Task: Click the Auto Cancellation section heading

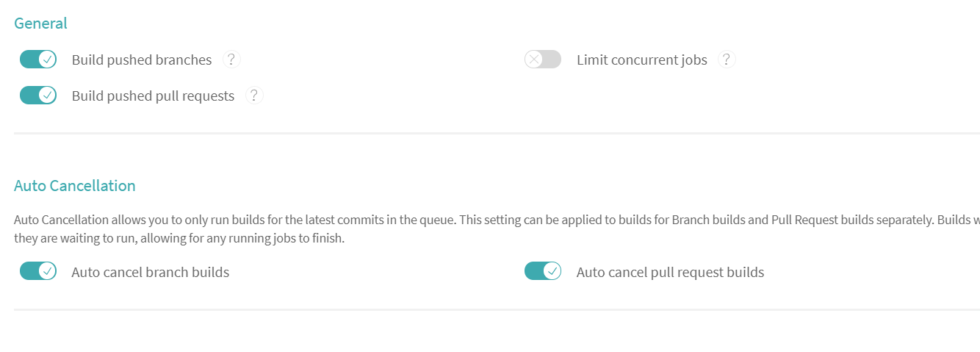Action: 75,186
